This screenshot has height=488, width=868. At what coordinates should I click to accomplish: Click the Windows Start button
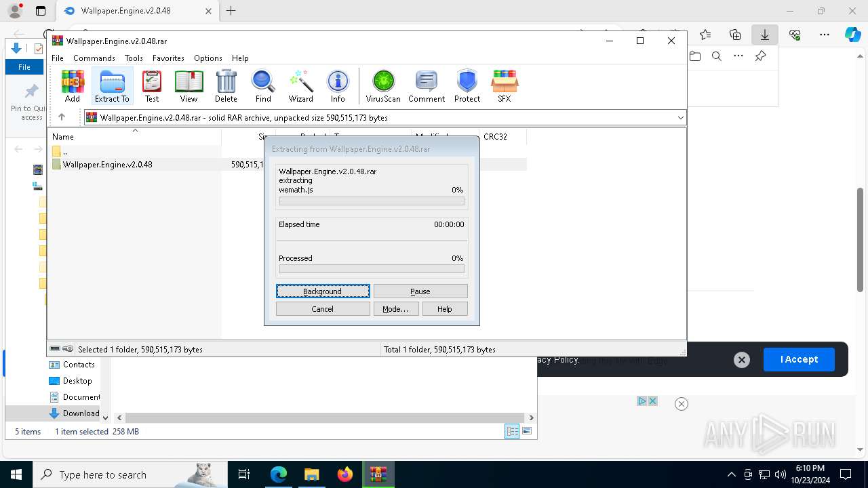(x=16, y=474)
